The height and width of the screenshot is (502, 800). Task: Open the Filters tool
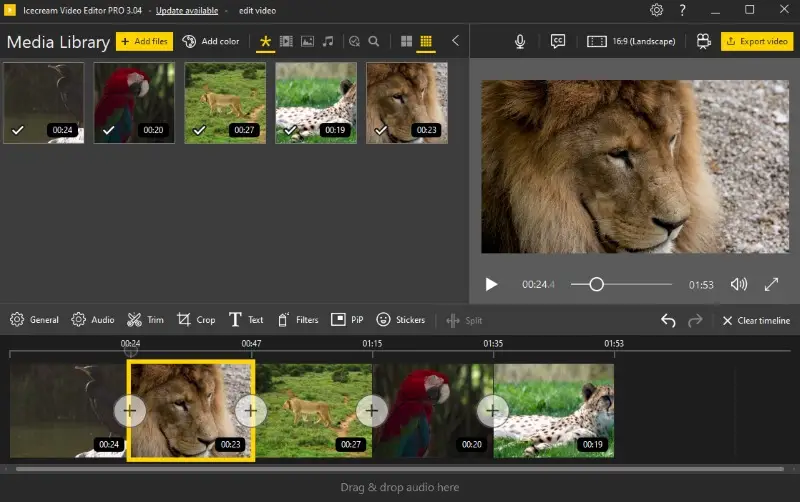(x=298, y=320)
